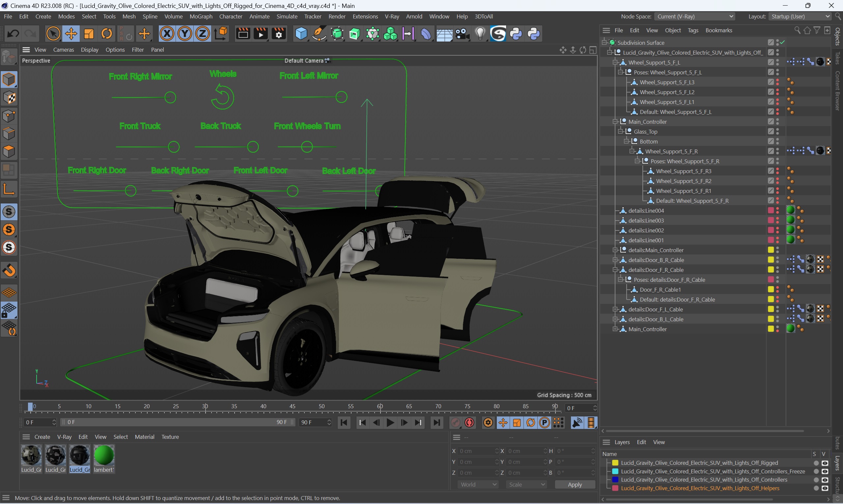This screenshot has width=843, height=504.
Task: Activate the Scale tool
Action: pyautogui.click(x=89, y=34)
